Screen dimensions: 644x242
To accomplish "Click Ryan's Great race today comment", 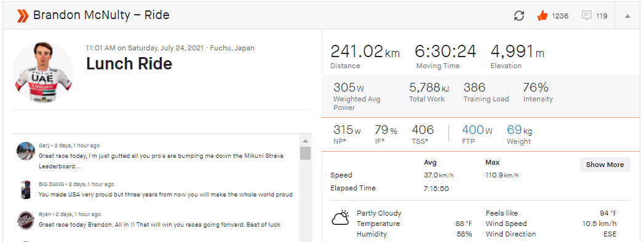I will 159,225.
